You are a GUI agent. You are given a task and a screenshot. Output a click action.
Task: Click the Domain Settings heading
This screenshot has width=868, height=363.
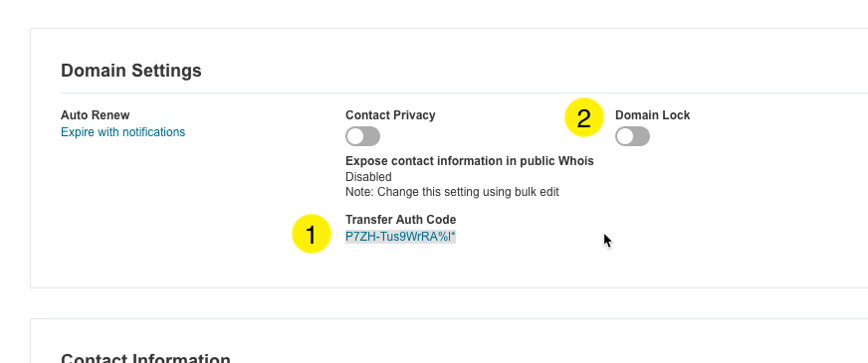131,71
